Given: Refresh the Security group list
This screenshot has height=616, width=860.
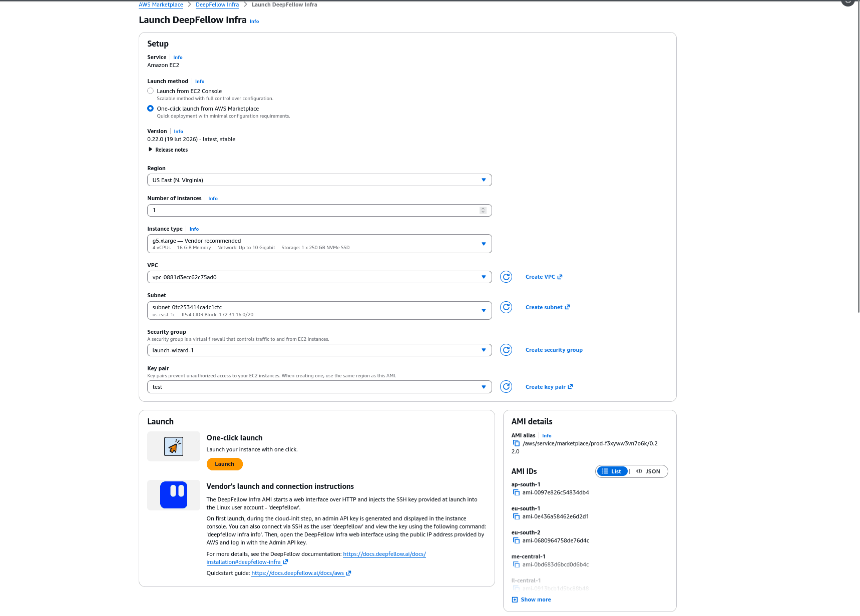Looking at the screenshot, I should point(506,350).
